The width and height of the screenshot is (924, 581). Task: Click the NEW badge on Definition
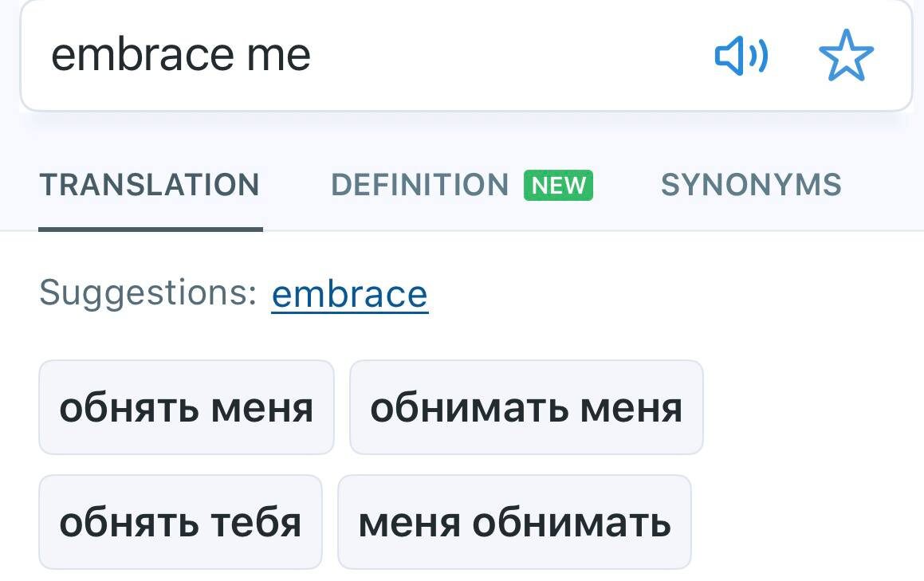[x=558, y=185]
